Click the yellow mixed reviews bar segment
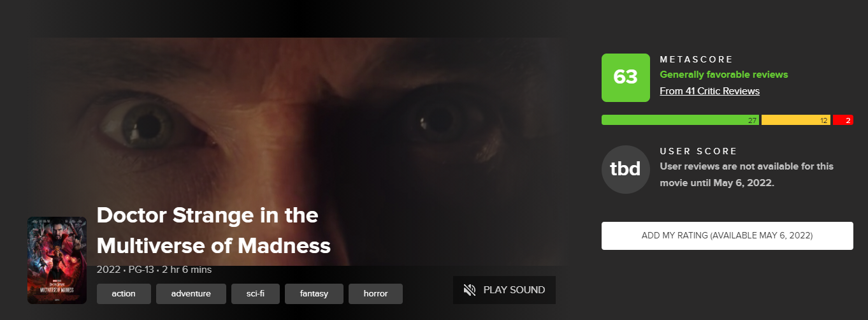868x320 pixels. tap(796, 120)
